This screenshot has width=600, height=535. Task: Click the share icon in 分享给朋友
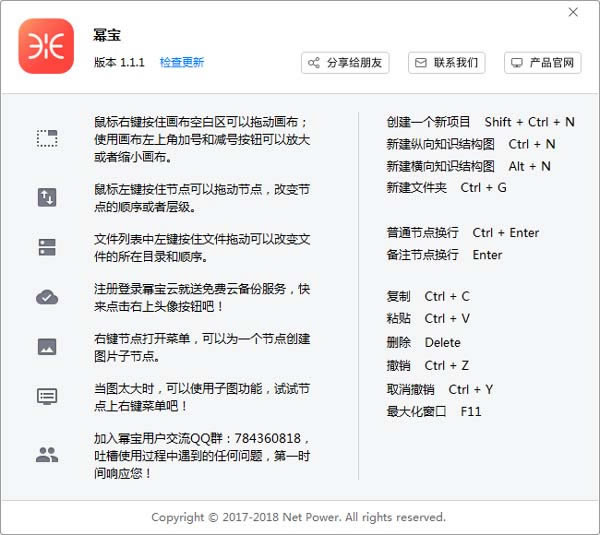[x=314, y=63]
